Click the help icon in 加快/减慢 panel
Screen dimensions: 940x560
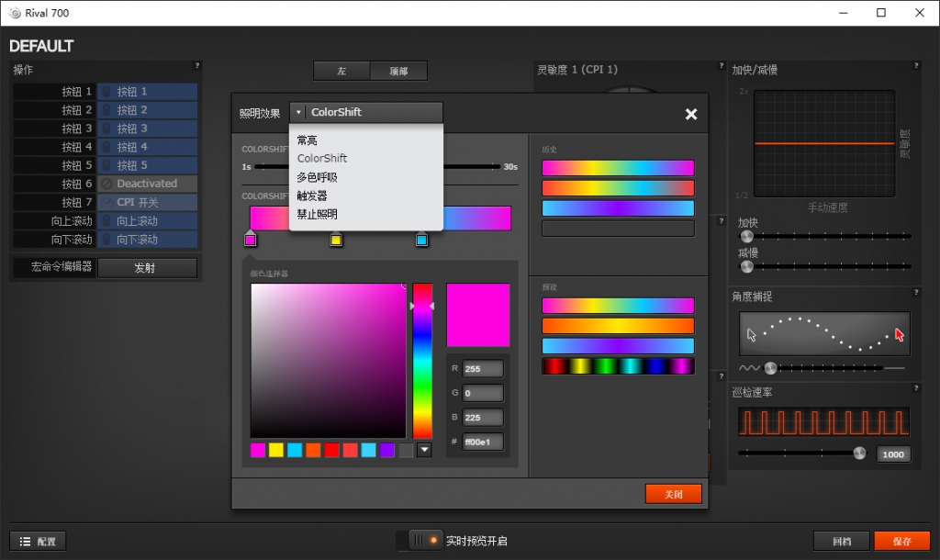(915, 66)
